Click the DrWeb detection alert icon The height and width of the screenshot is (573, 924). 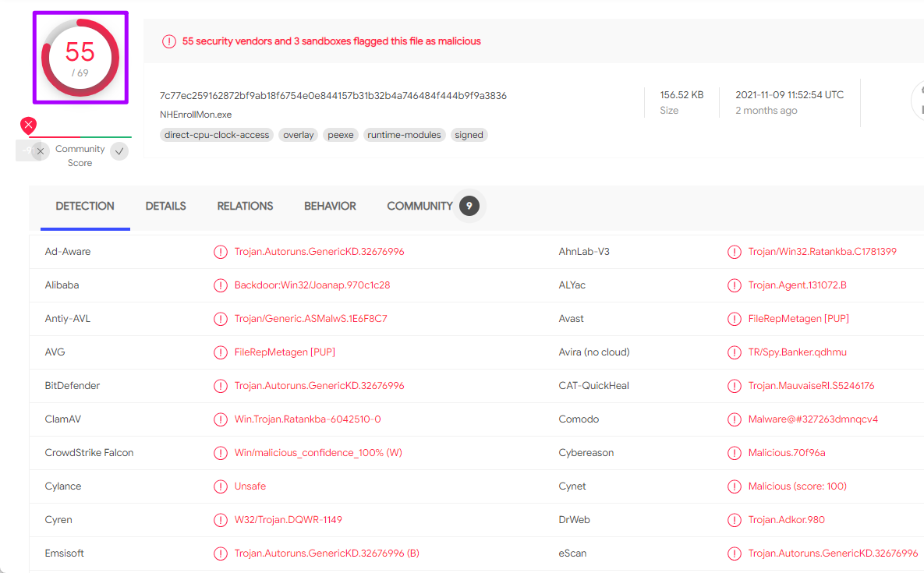pyautogui.click(x=735, y=521)
